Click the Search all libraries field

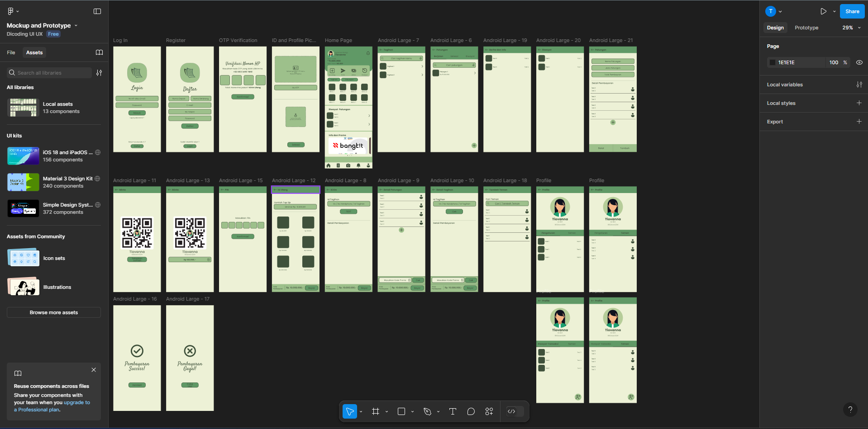click(x=50, y=73)
